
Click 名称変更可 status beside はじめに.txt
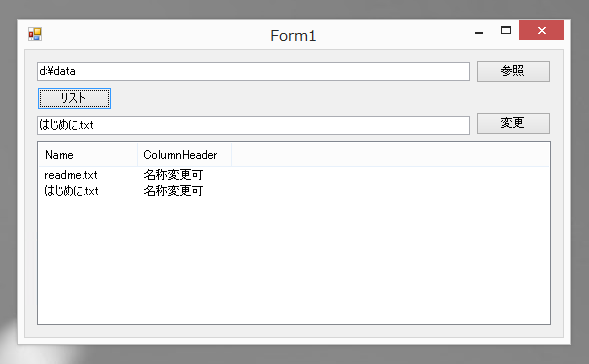pos(173,191)
